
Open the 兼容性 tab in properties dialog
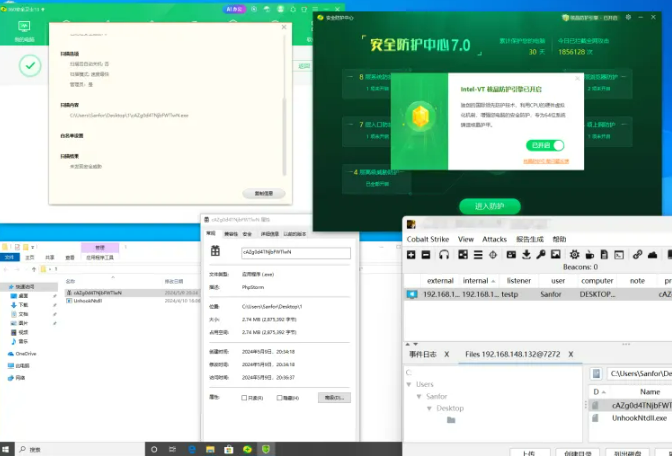tap(231, 234)
